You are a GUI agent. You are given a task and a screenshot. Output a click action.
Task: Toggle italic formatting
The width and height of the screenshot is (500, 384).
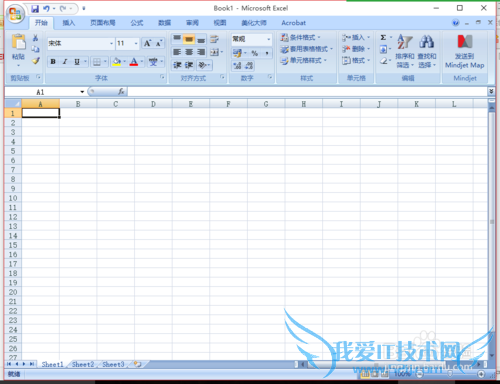65,62
